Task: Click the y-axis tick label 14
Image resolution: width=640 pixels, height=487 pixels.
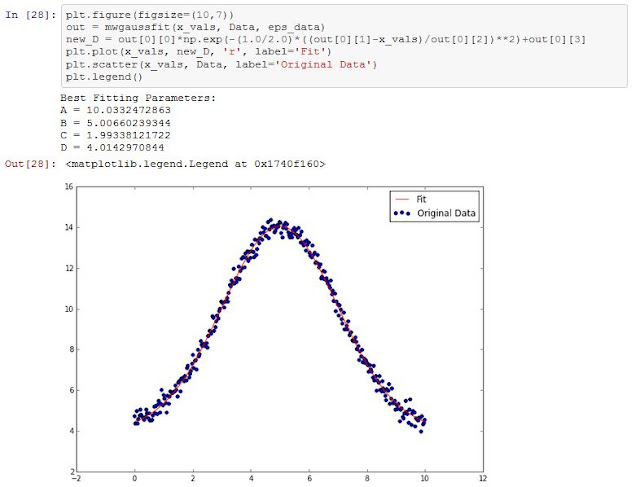Action: [69, 227]
